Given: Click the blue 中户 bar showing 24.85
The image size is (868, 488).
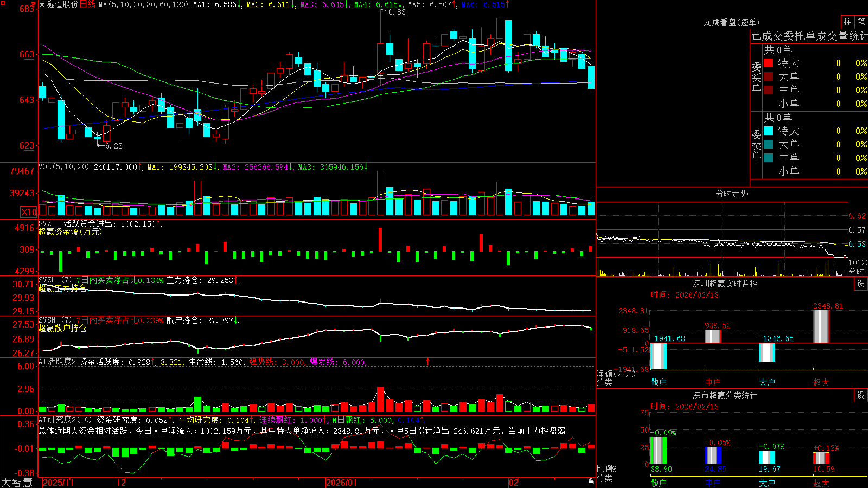Looking at the screenshot, I should click(x=713, y=455).
